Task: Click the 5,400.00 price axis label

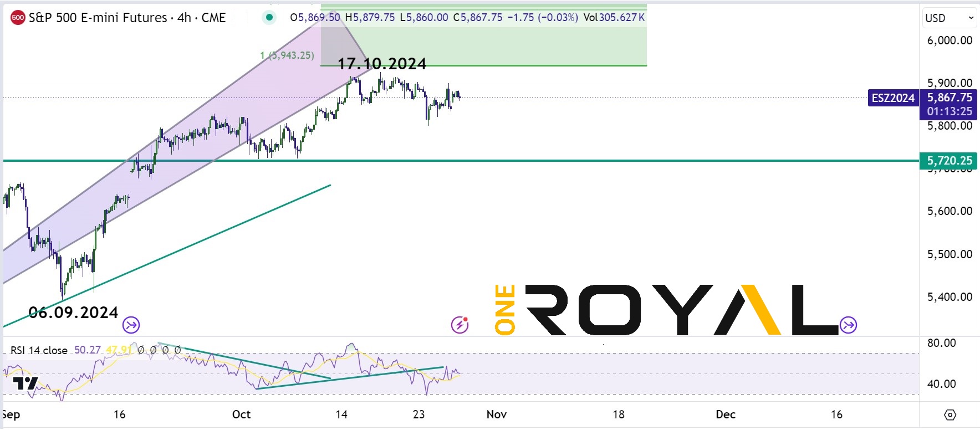Action: (950, 297)
